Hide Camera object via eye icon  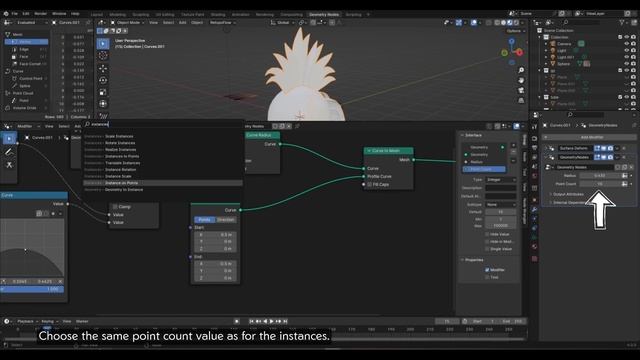[x=627, y=44]
